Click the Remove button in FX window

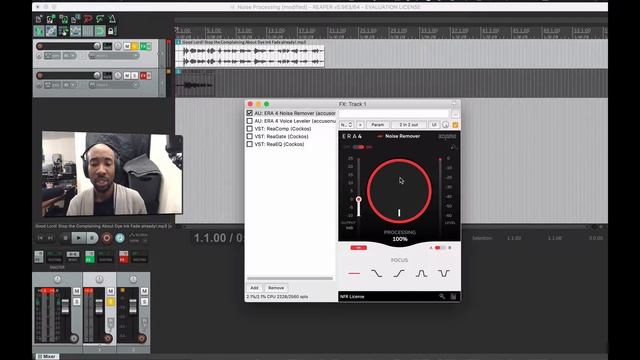tap(276, 288)
